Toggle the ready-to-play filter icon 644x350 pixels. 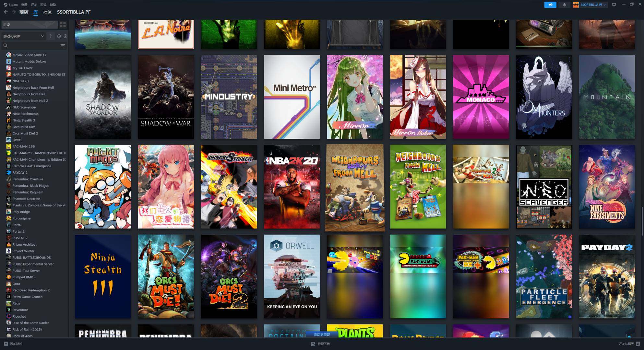(65, 36)
